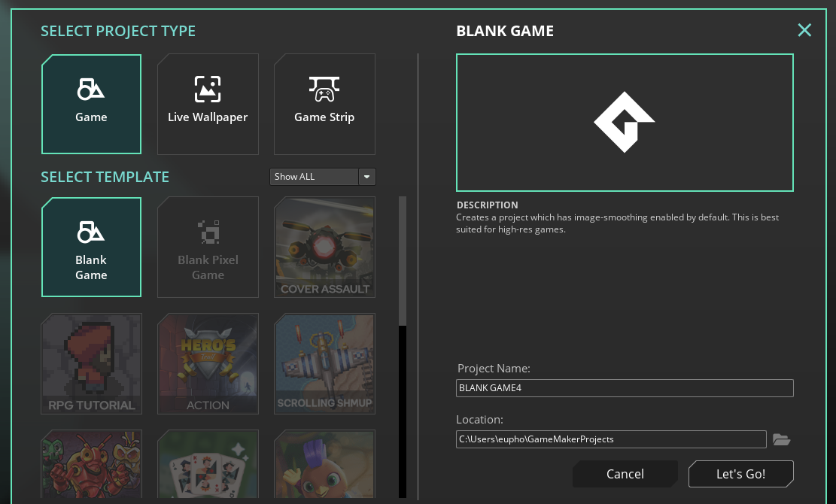The width and height of the screenshot is (836, 504).
Task: Select the purple-haired bird template
Action: (325, 464)
